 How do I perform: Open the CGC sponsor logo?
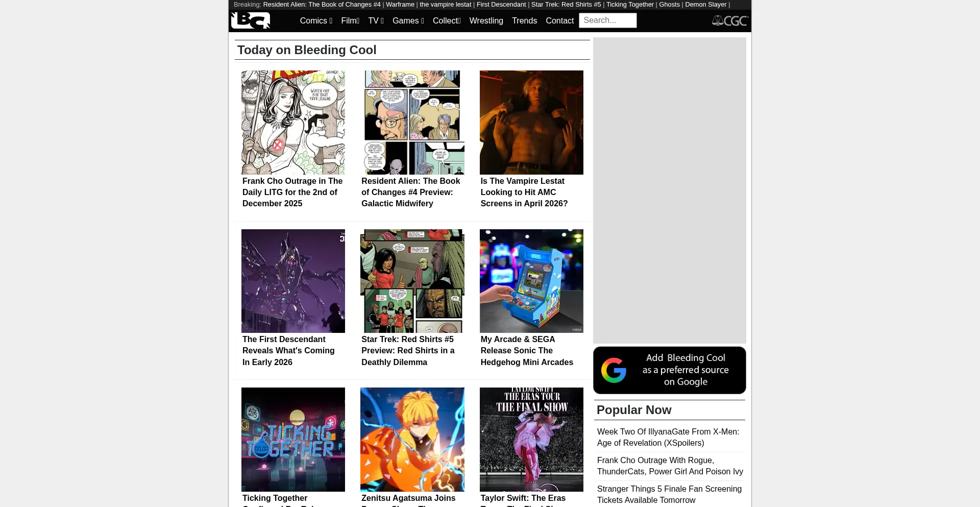730,20
